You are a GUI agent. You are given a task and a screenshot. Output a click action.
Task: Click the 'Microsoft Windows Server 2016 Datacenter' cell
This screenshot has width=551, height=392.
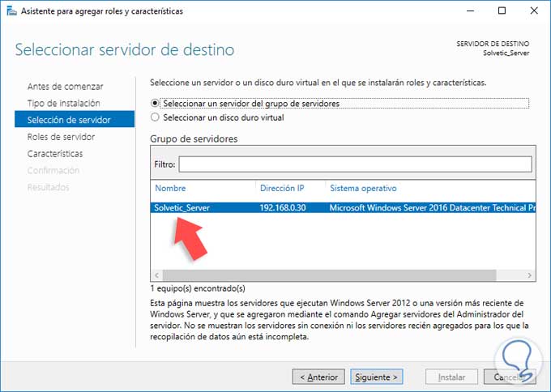432,208
